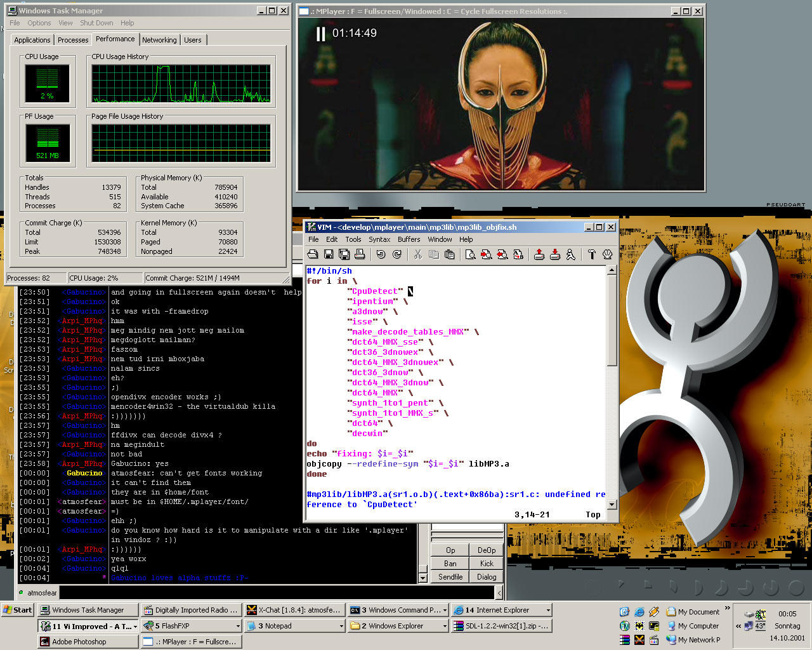812x650 pixels.
Task: Click the Print icon in Vim toolbar
Action: (x=360, y=255)
